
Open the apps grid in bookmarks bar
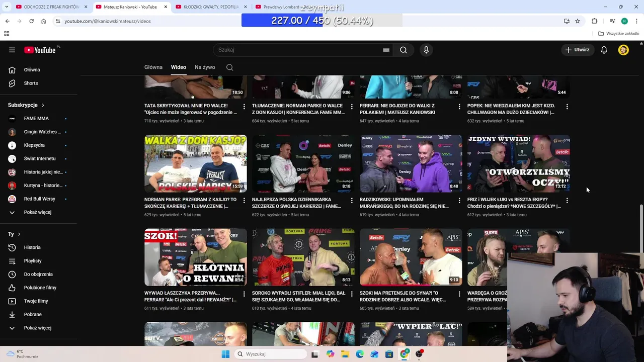(x=7, y=34)
